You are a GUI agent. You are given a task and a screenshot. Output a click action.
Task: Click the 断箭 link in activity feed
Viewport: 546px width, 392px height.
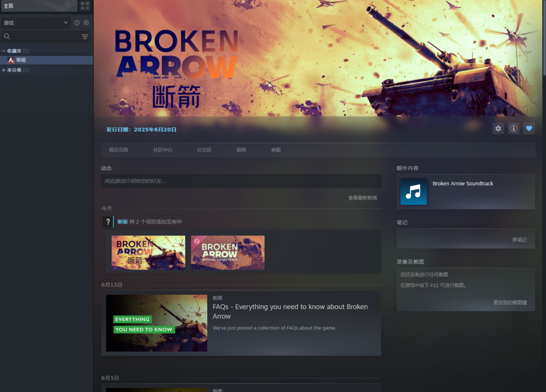[x=122, y=222]
